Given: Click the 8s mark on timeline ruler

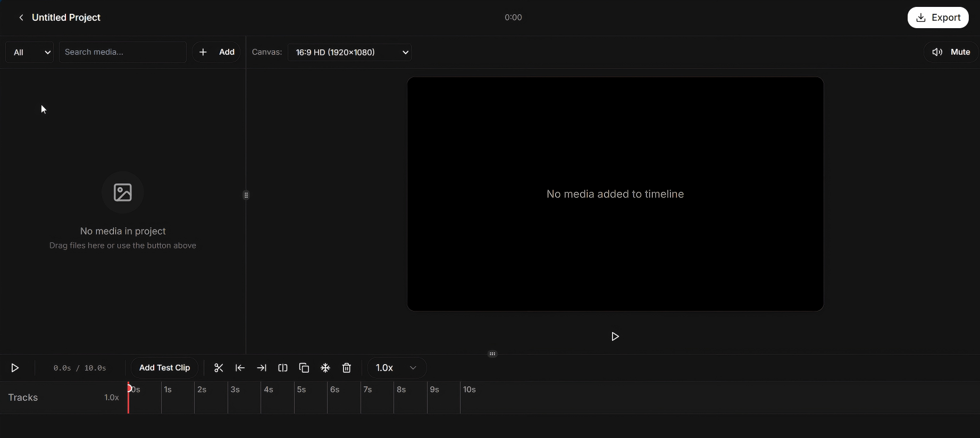Looking at the screenshot, I should (401, 390).
